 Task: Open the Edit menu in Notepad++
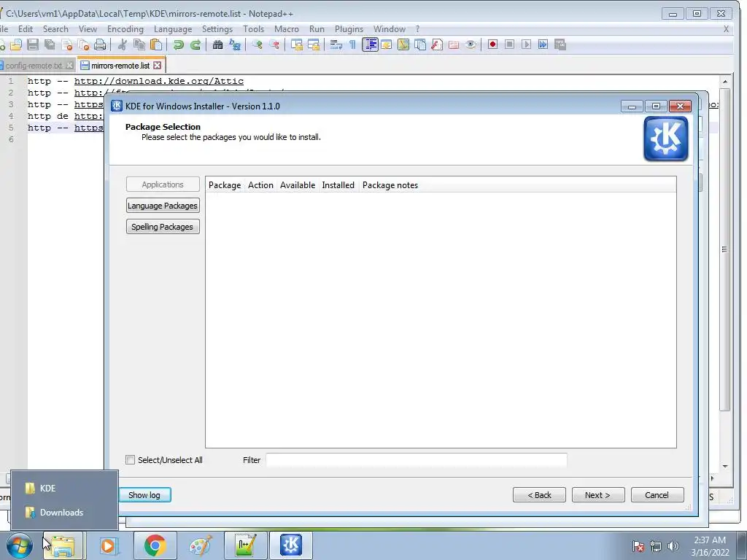pyautogui.click(x=26, y=29)
